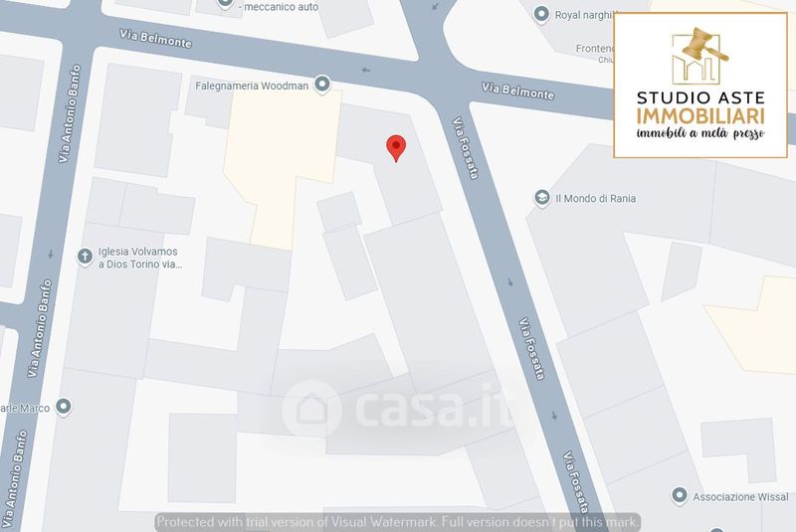Open the meccanico auto map pin
The width and height of the screenshot is (796, 532).
click(225, 4)
